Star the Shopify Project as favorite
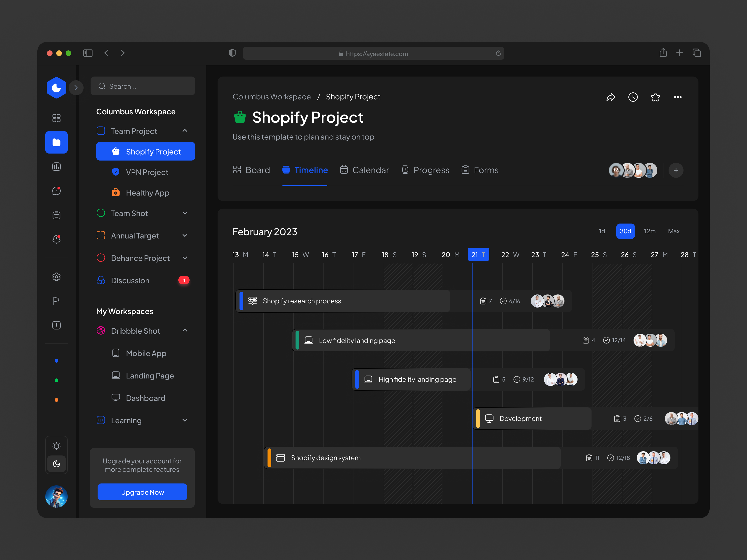Viewport: 747px width, 560px height. (x=655, y=97)
